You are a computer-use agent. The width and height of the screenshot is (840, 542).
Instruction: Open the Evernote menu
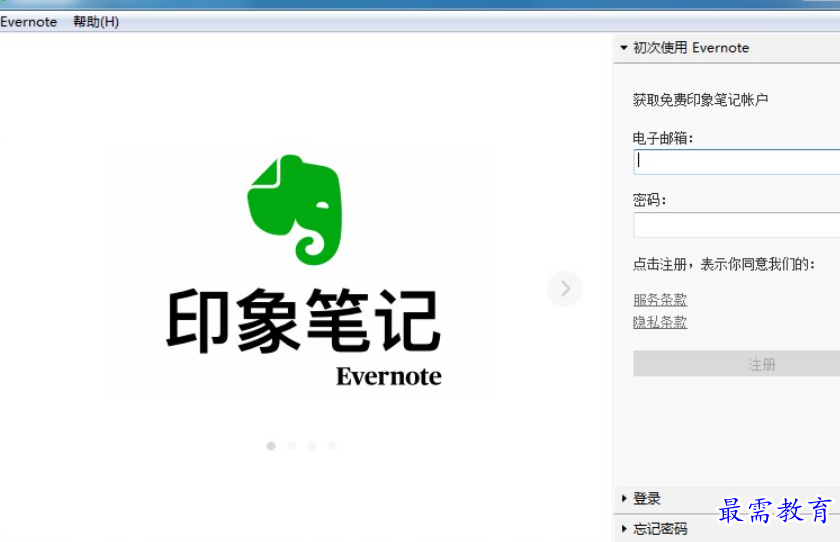point(28,22)
